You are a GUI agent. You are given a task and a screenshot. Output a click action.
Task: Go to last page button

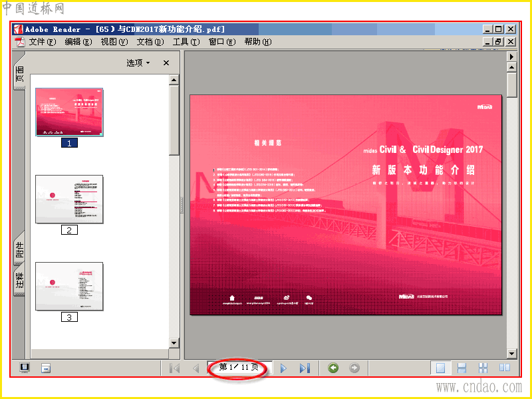(x=305, y=368)
